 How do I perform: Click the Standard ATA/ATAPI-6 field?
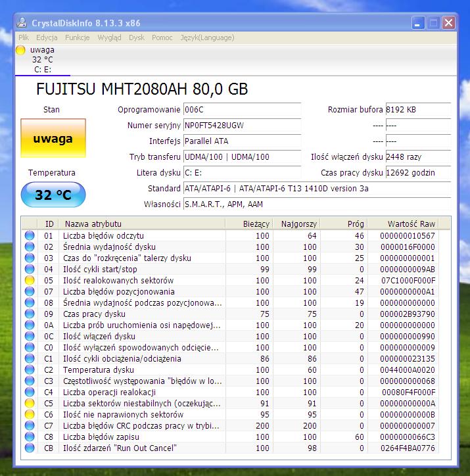pos(317,189)
